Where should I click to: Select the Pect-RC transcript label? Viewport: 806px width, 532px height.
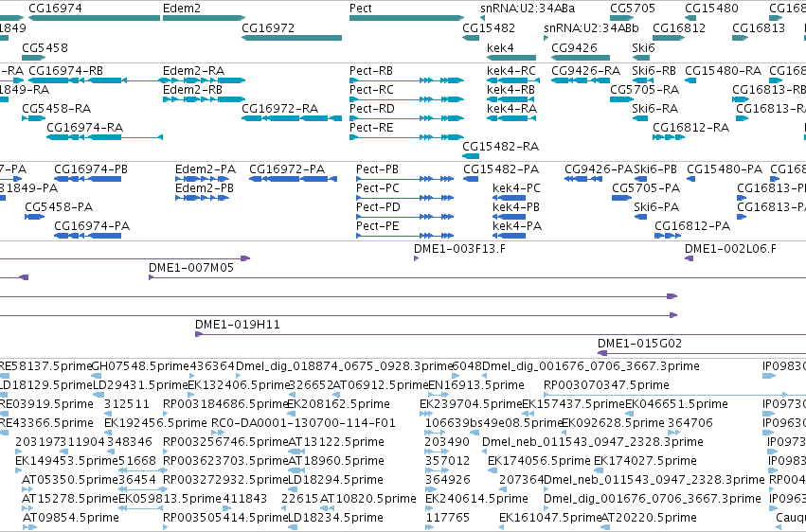[371, 89]
